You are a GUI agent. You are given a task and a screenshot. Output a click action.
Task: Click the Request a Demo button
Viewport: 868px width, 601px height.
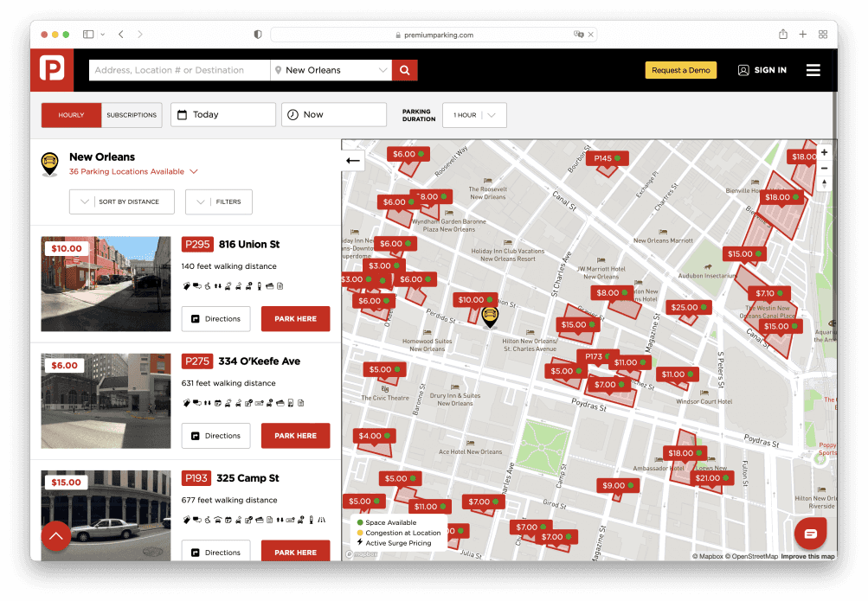coord(680,70)
